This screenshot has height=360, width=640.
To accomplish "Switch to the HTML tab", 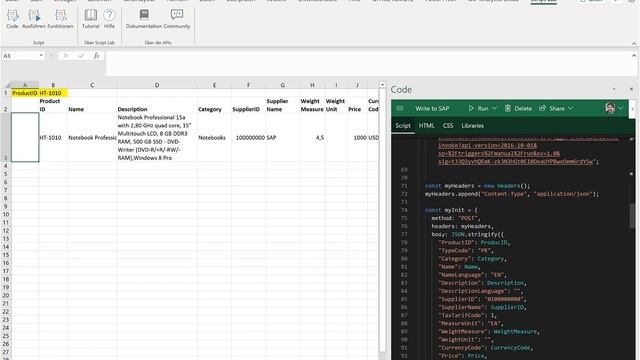I will (x=427, y=126).
